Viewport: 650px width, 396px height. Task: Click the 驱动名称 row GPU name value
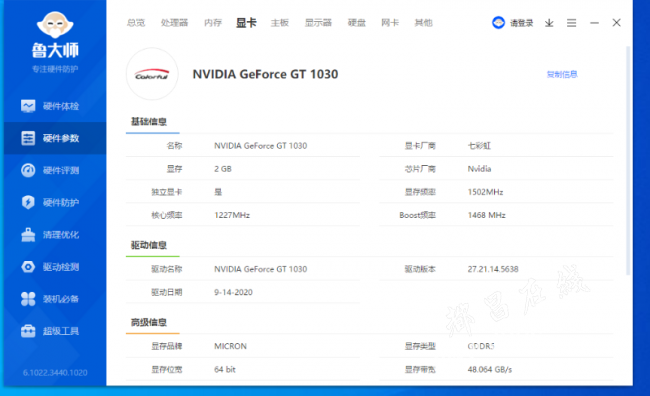261,269
